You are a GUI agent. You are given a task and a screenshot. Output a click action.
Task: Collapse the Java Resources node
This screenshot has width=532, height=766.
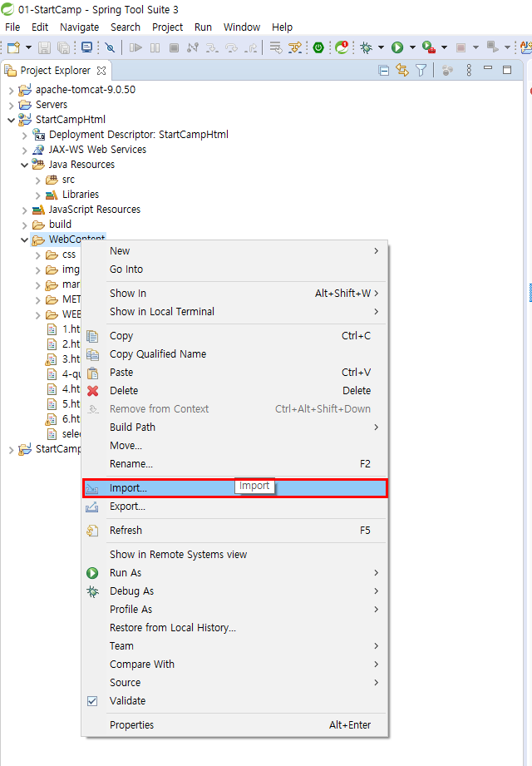click(x=24, y=166)
